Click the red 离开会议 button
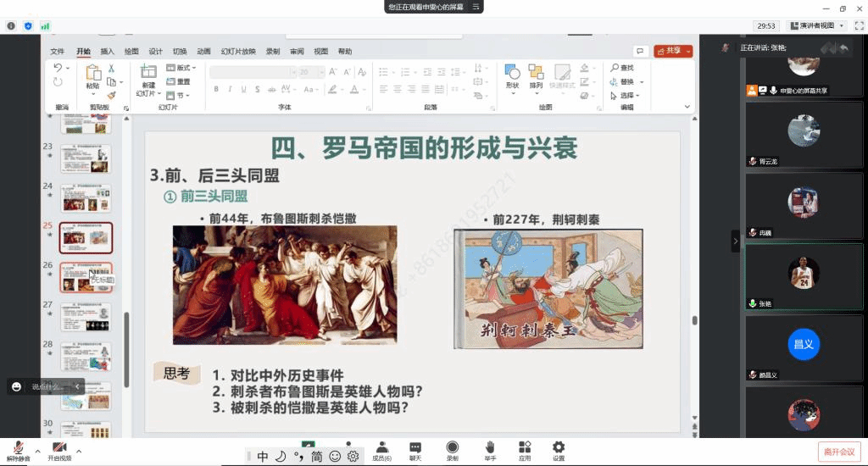 (x=838, y=452)
